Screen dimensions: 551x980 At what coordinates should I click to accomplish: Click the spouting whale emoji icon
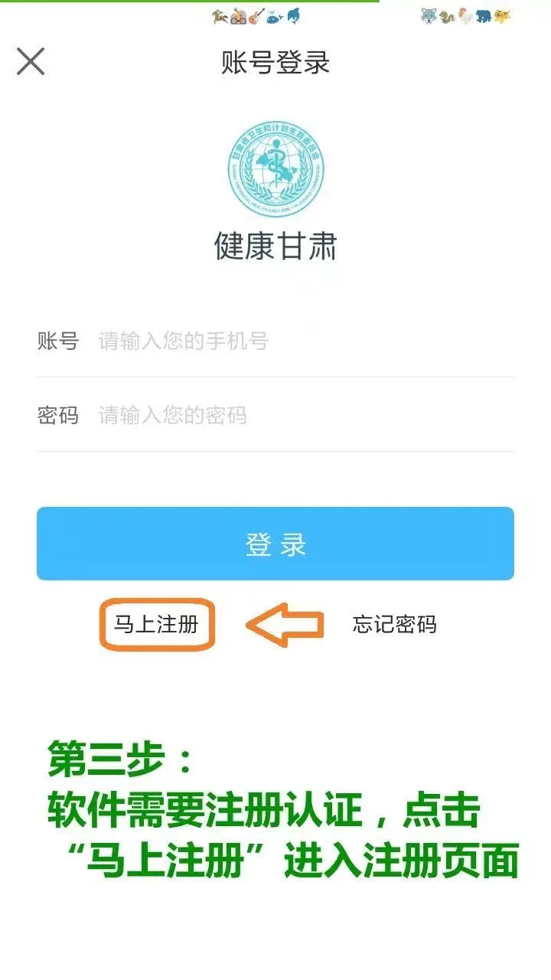[x=275, y=17]
